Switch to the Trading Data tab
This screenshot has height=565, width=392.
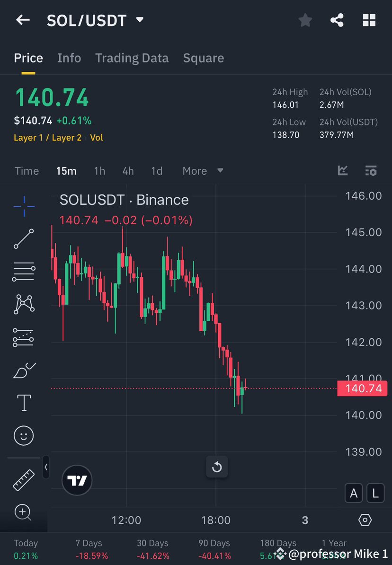[x=132, y=58]
